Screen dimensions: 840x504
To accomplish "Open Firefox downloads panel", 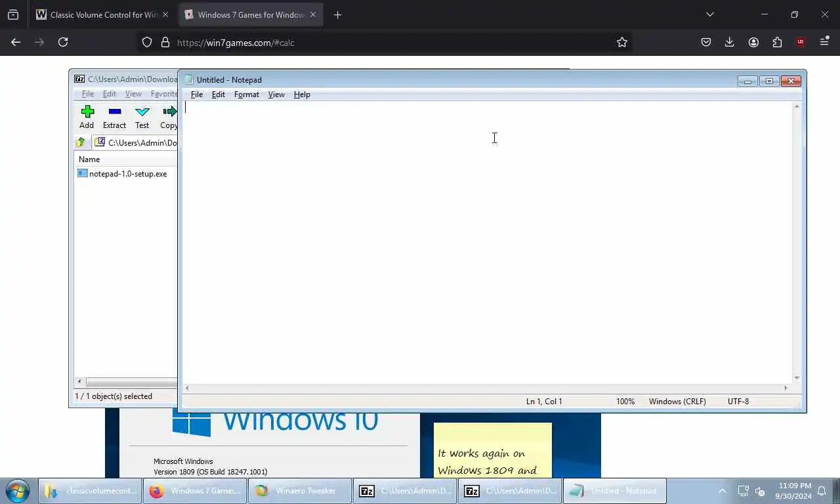I will point(730,42).
